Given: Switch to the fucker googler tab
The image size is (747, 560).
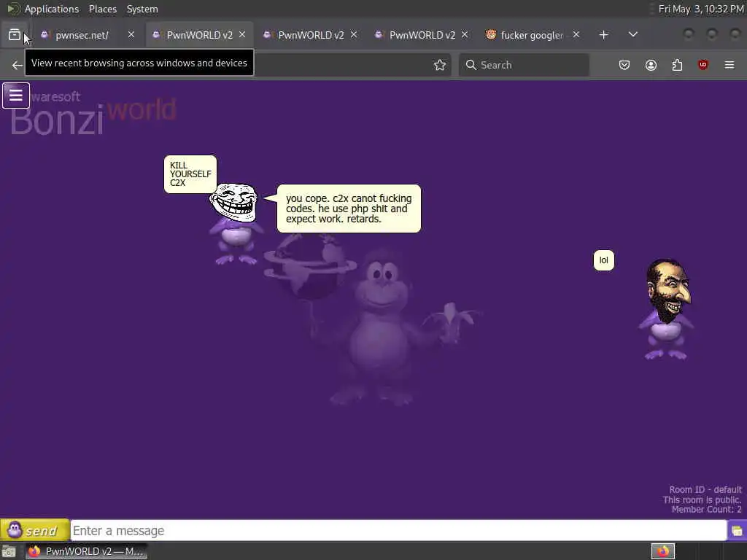Looking at the screenshot, I should click(533, 35).
